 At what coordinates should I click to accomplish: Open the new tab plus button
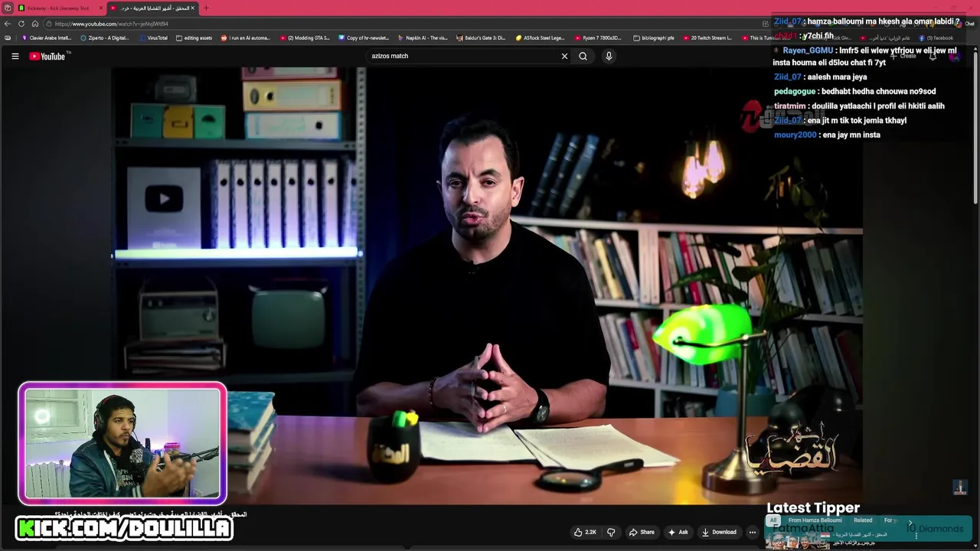206,8
